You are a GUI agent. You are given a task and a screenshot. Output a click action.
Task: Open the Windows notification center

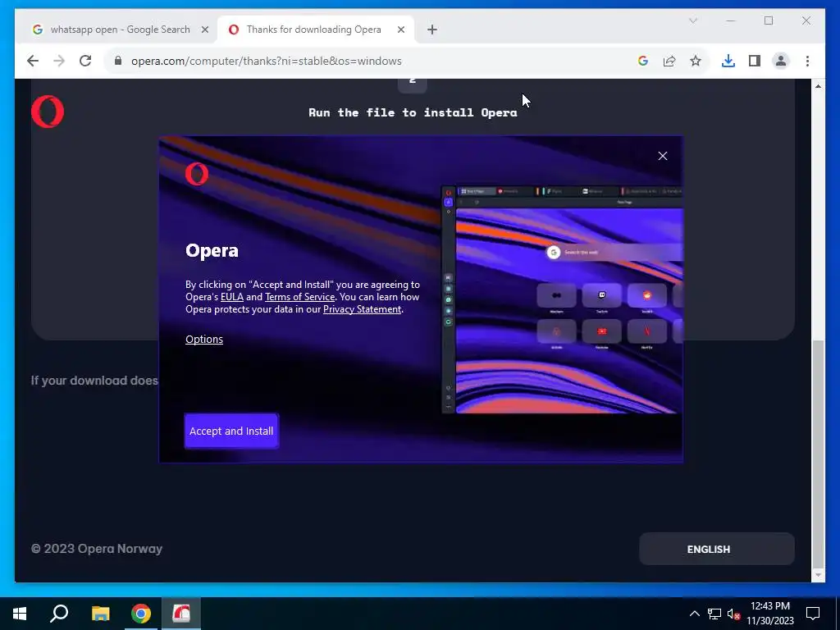pyautogui.click(x=813, y=614)
